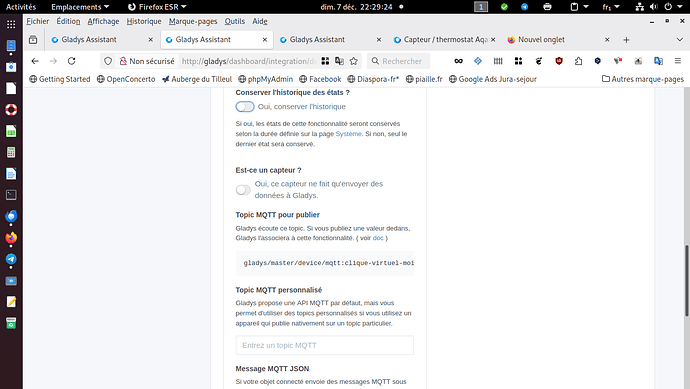Switch to the 'Capteur / thermostat Aqa' tab
This screenshot has width=690, height=389.
pos(444,40)
